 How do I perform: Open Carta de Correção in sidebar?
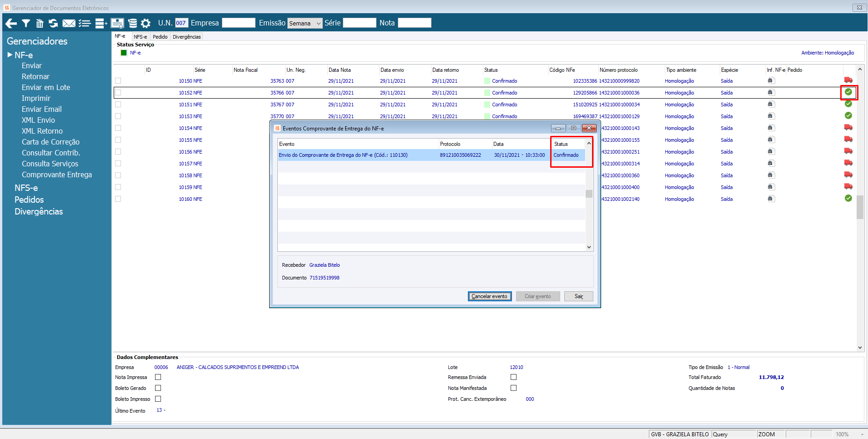click(x=50, y=142)
